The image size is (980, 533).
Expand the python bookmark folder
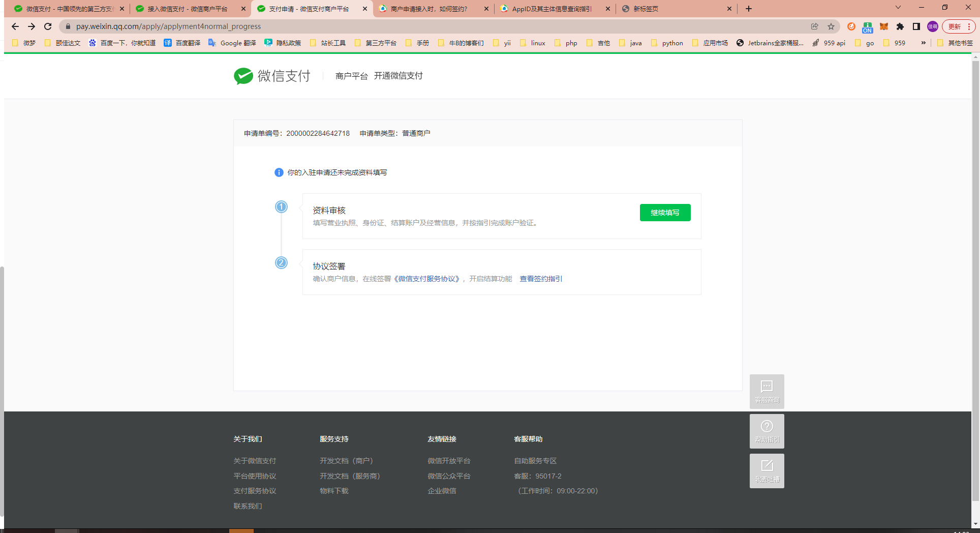point(667,43)
